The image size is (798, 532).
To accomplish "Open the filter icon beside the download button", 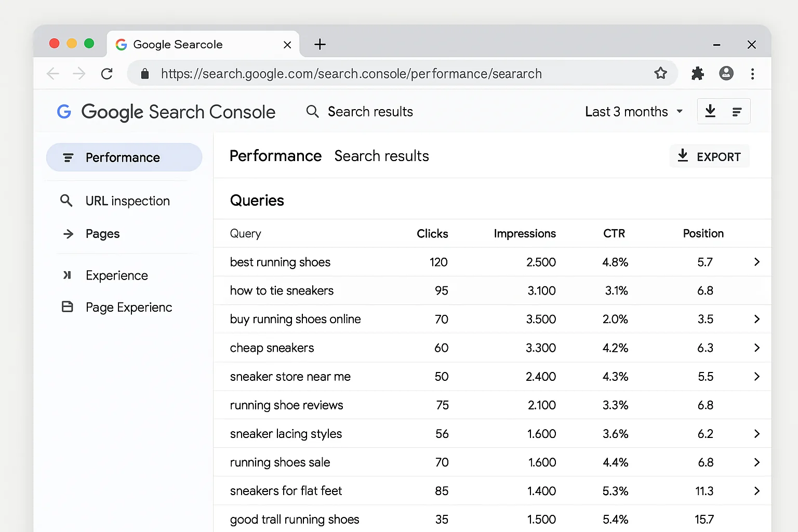I will [x=737, y=111].
